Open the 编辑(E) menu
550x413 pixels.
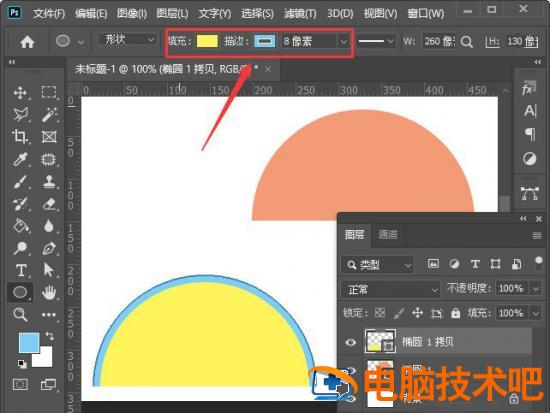91,13
